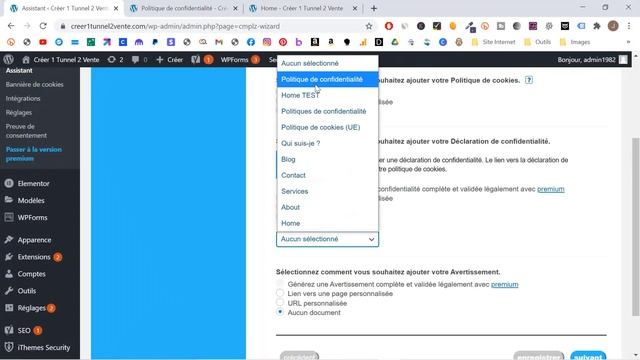Viewport: 640px width, 360px height.
Task: Choose 'Home' at bottom of list
Action: [x=327, y=223]
